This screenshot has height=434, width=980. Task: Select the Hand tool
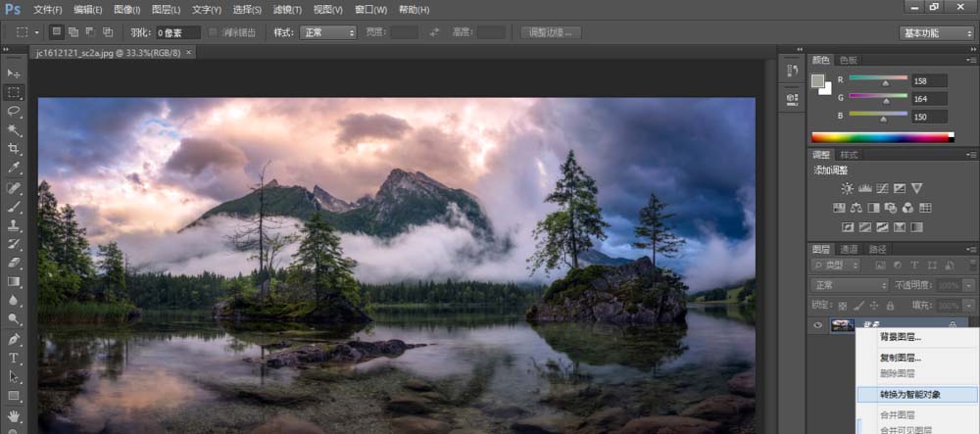[14, 414]
